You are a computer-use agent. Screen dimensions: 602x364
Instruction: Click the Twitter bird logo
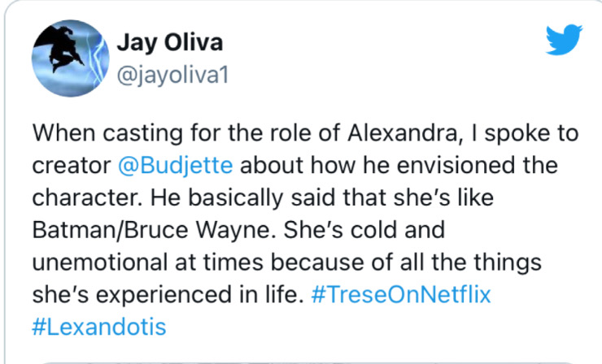click(x=564, y=39)
